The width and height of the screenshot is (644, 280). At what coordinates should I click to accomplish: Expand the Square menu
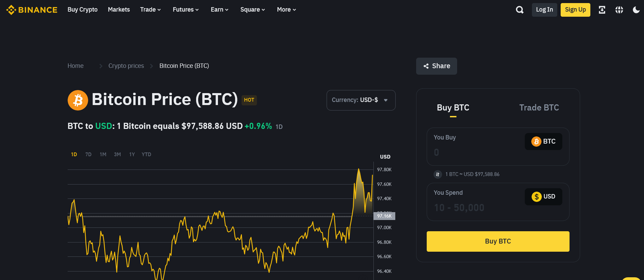click(252, 10)
